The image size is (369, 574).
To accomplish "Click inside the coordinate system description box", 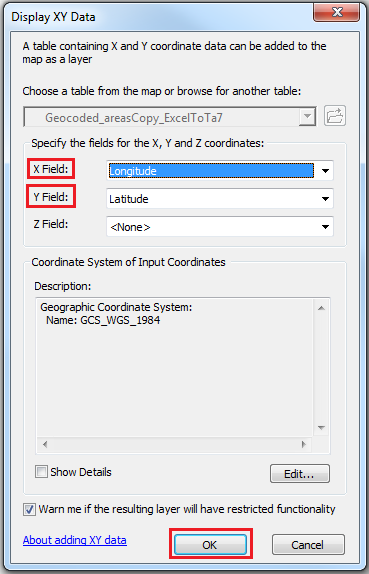I will [175, 367].
